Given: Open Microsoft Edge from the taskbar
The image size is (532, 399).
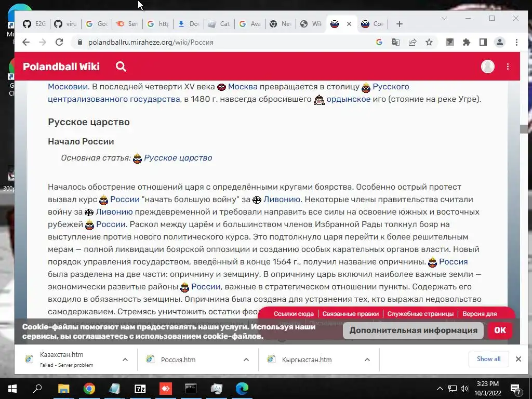Looking at the screenshot, I should coord(242,389).
